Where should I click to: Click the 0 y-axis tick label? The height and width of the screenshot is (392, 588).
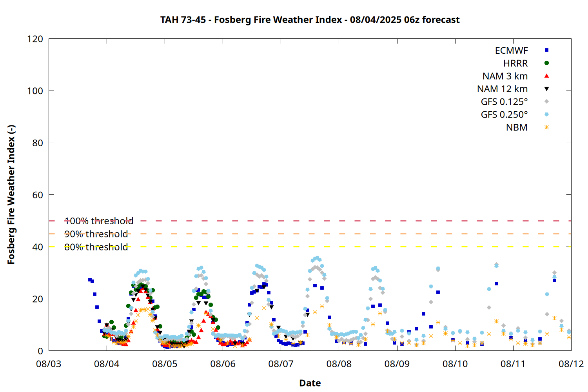pyautogui.click(x=41, y=351)
